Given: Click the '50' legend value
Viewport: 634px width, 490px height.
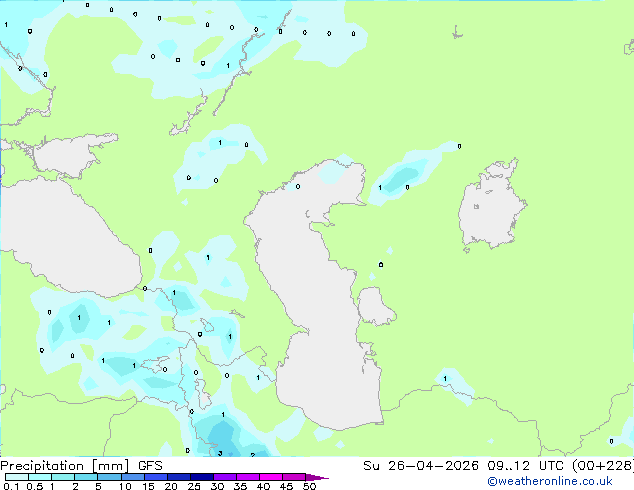Looking at the screenshot, I should (x=309, y=486).
